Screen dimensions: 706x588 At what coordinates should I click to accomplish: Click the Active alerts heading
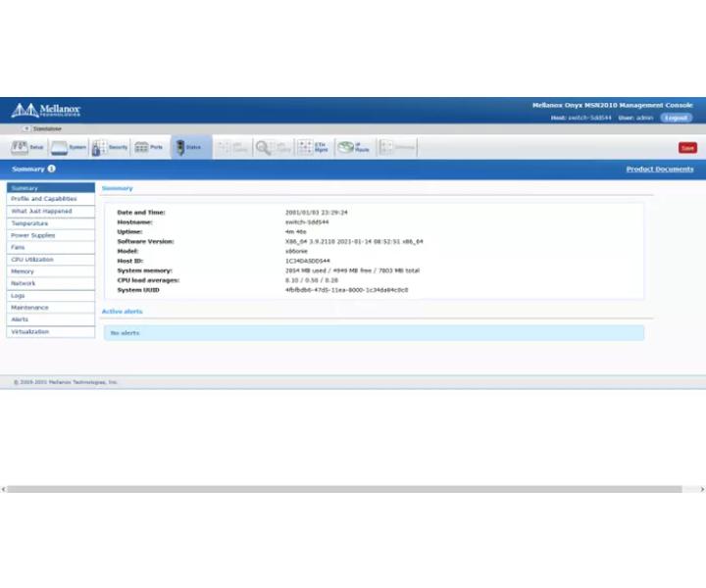(x=122, y=312)
